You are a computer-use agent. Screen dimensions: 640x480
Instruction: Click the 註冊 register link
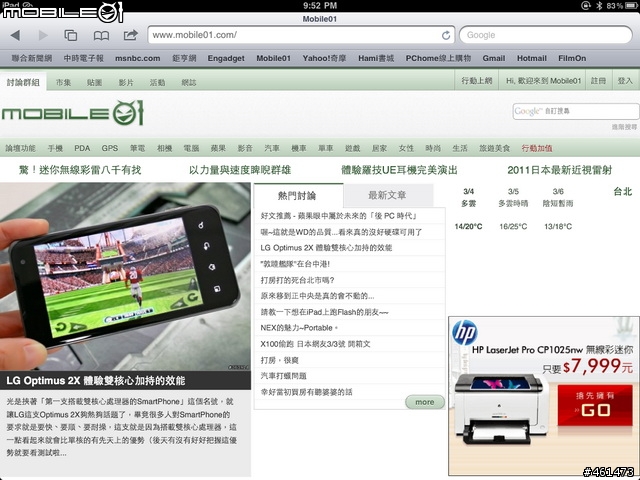point(598,81)
